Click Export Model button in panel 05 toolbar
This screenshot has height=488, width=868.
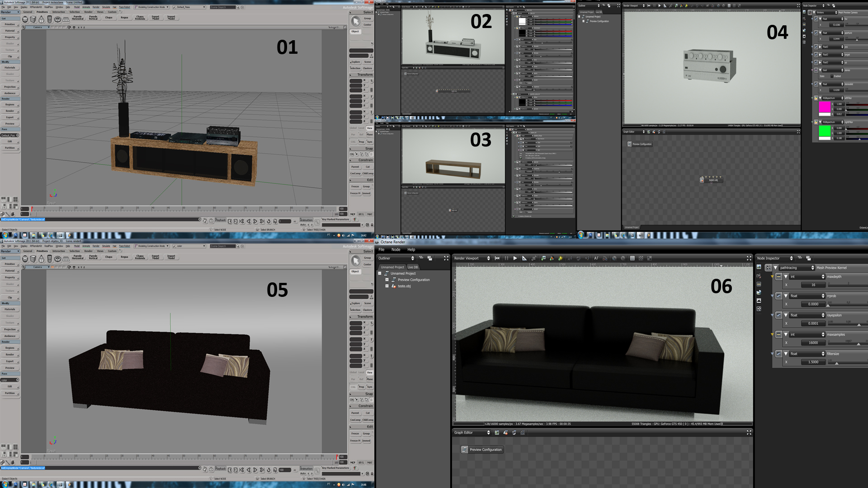coord(156,257)
